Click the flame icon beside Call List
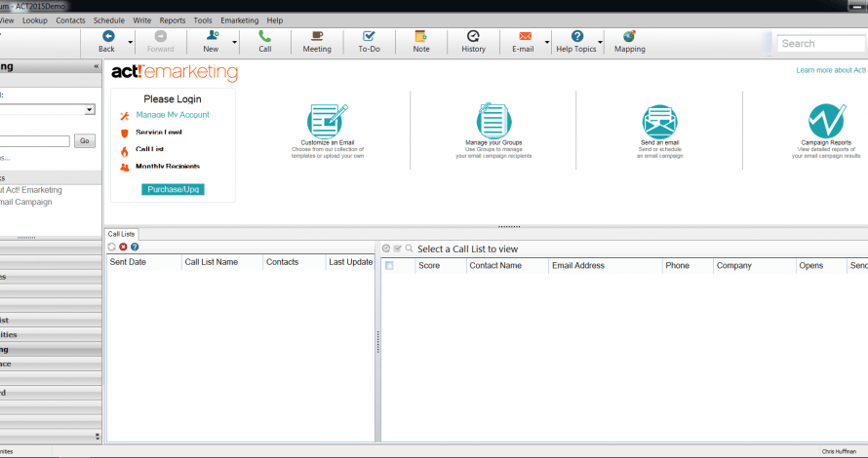This screenshot has height=458, width=868. (125, 151)
